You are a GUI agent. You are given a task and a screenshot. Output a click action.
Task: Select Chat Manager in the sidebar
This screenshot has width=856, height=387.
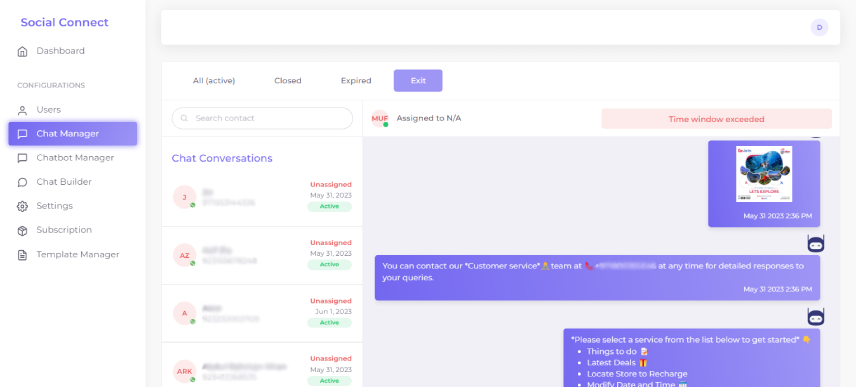(73, 134)
